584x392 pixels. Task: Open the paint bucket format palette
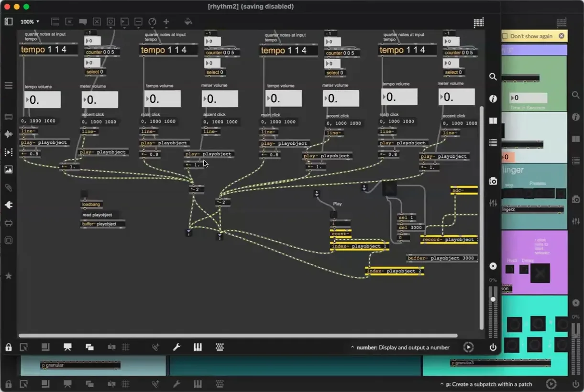[x=188, y=22]
